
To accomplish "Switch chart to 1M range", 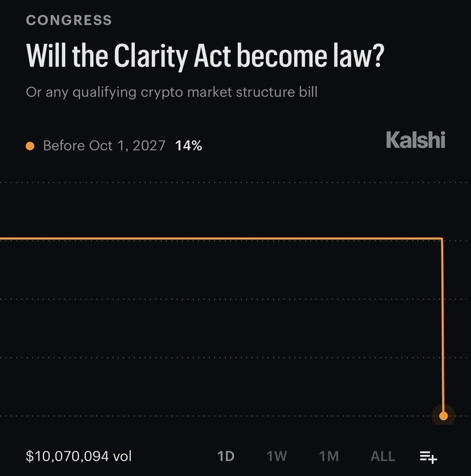I will click(329, 456).
